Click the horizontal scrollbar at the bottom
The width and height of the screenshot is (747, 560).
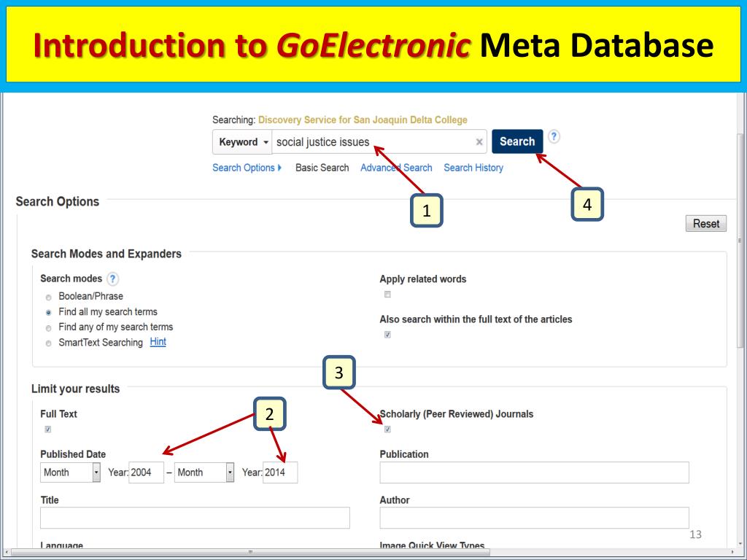(x=250, y=552)
